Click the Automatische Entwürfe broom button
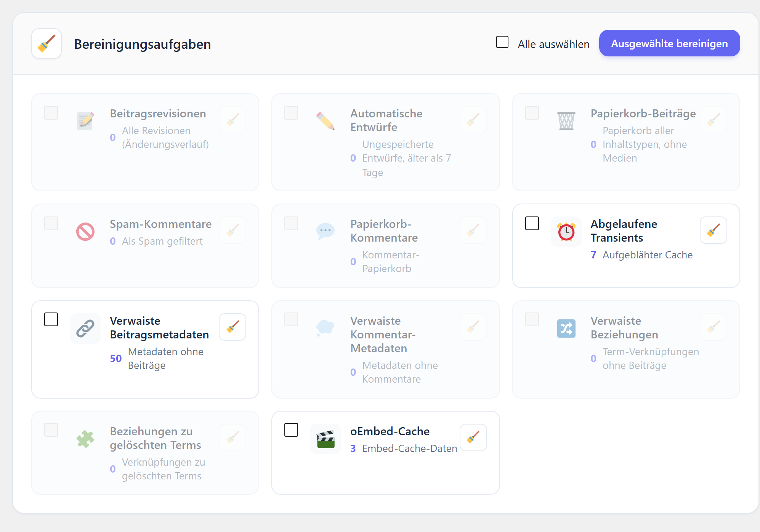This screenshot has width=760, height=532. pyautogui.click(x=473, y=120)
